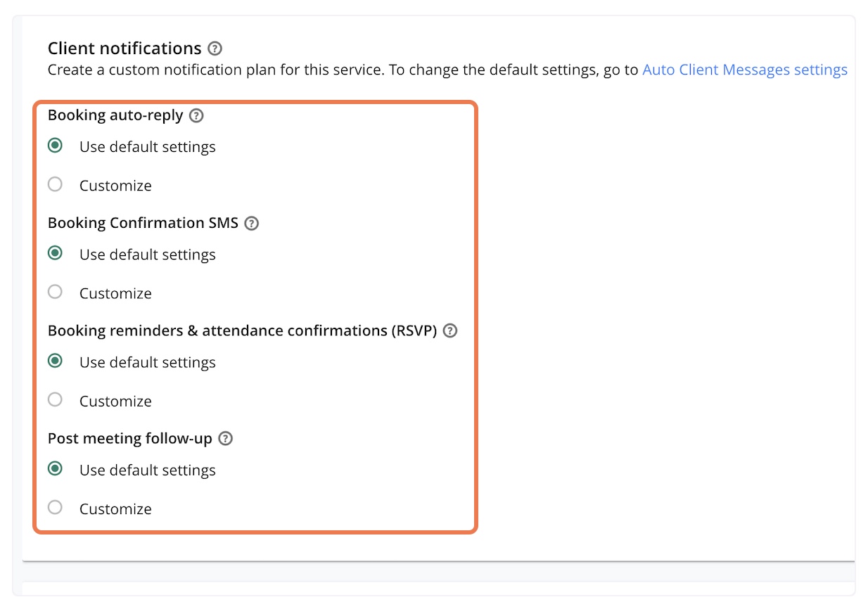Click the Booking auto-reply section label
The image size is (868, 602).
point(115,115)
